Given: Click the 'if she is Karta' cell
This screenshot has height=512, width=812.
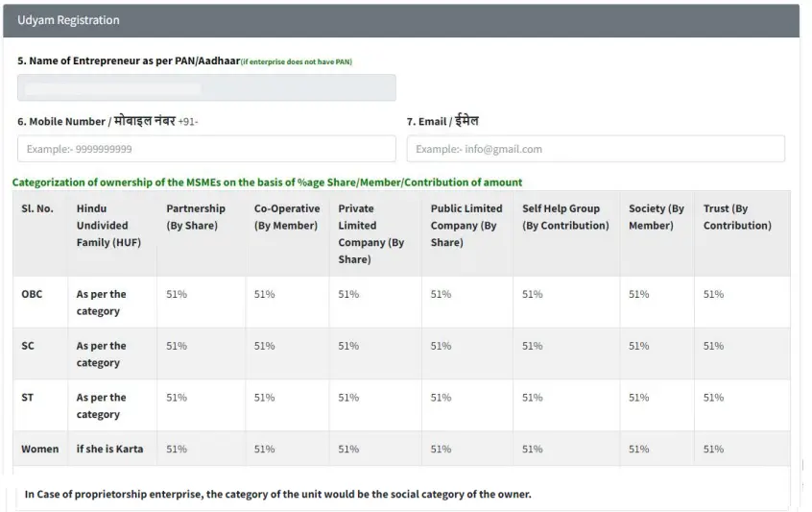Looking at the screenshot, I should (109, 449).
